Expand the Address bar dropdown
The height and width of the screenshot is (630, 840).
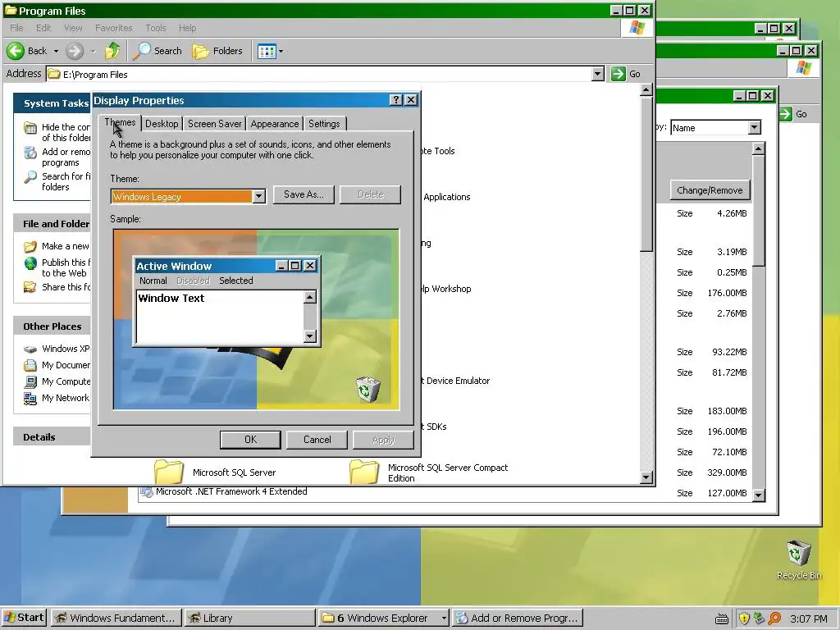tap(598, 74)
